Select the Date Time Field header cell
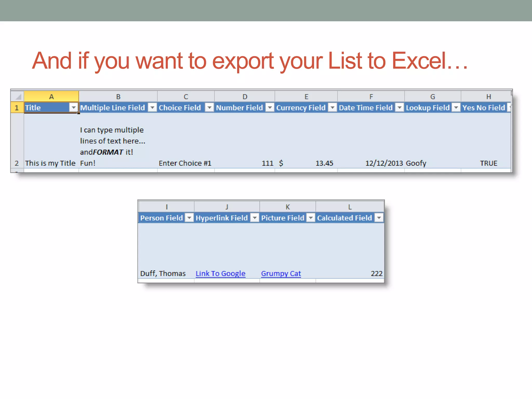Screen dimensions: 532x399 coord(371,108)
